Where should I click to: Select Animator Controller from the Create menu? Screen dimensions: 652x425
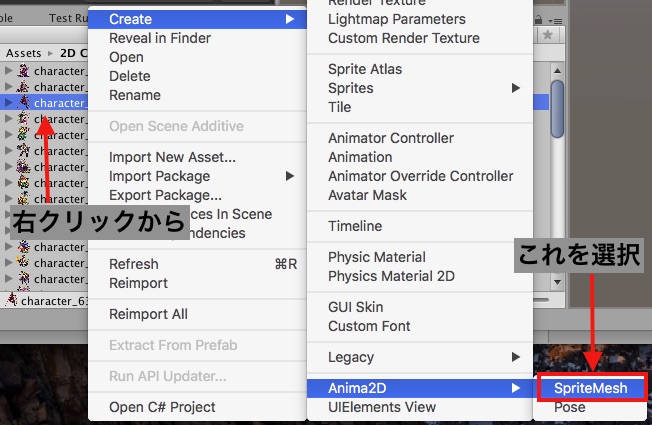[391, 138]
